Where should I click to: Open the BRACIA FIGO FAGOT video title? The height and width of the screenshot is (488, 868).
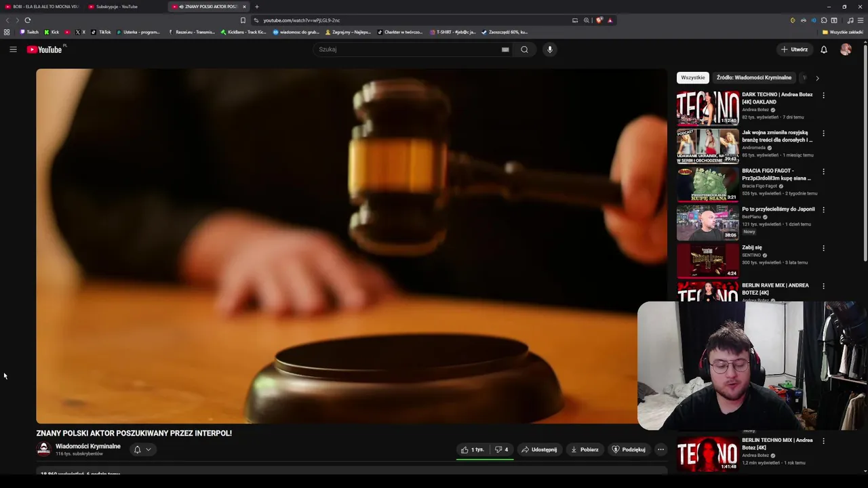point(776,174)
